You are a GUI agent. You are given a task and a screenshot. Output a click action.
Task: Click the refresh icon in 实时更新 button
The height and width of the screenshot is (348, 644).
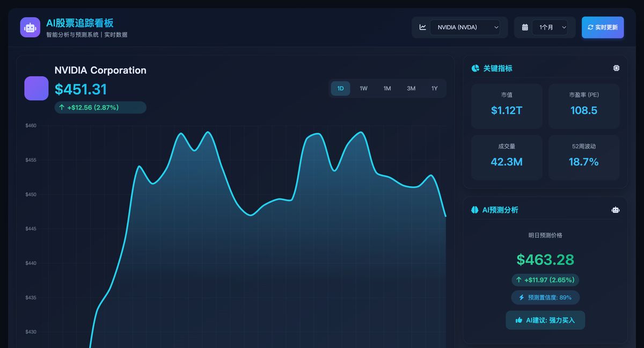tap(591, 27)
